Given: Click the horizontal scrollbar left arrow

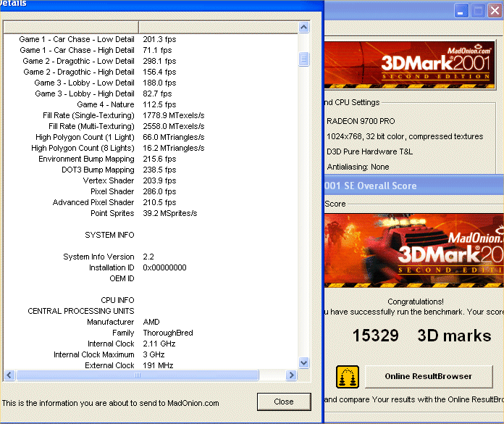Looking at the screenshot, I should tap(9, 375).
